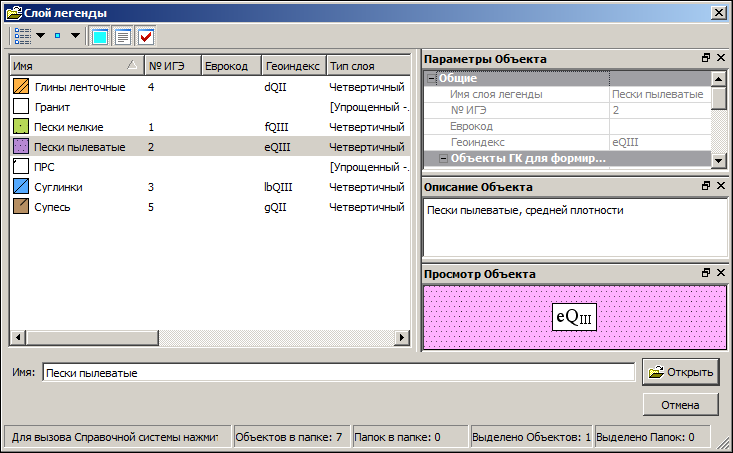Click the dQII geoindex cell
Screen dimensions: 733x453
(x=275, y=87)
